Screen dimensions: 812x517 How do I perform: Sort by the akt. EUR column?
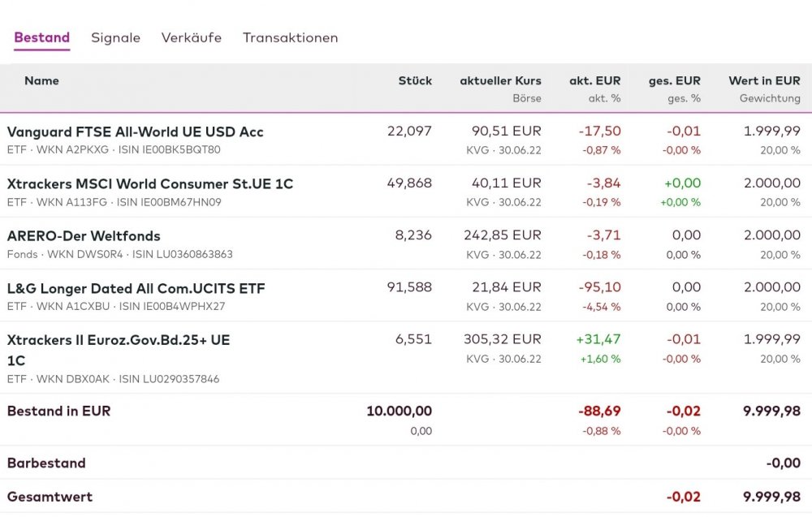point(594,80)
